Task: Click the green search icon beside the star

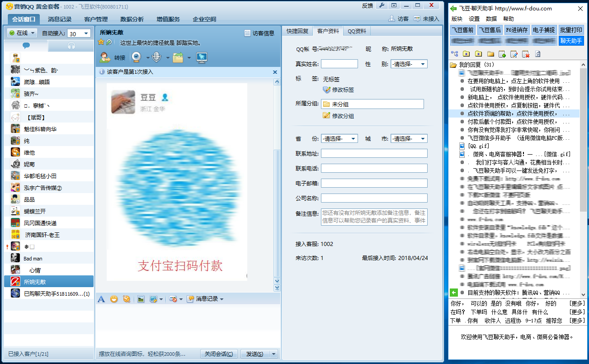Action: (x=109, y=42)
